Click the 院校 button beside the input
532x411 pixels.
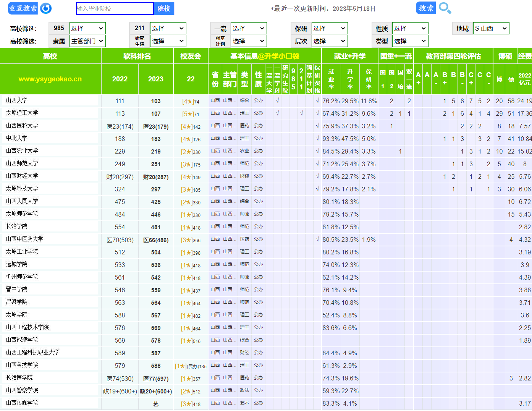pos(164,8)
